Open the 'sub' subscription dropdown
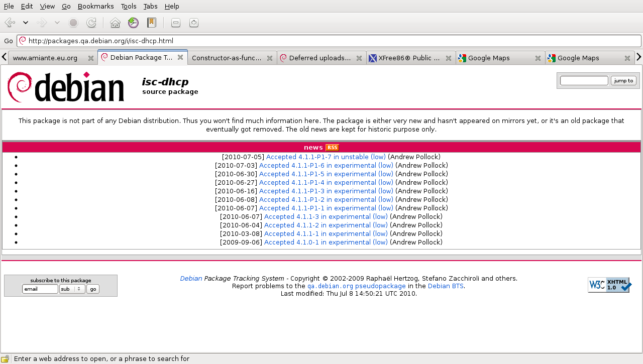The width and height of the screenshot is (643, 364). (x=72, y=289)
